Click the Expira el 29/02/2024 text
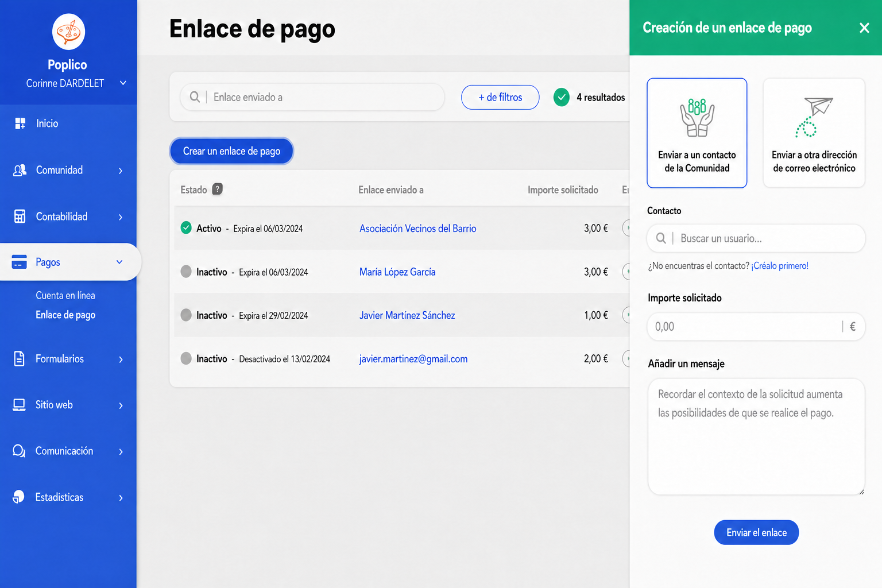 [x=273, y=315]
